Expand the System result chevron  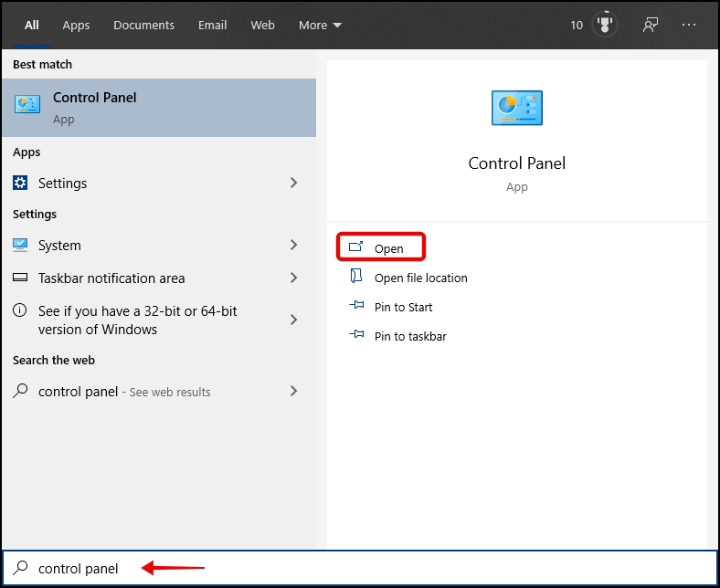(294, 245)
